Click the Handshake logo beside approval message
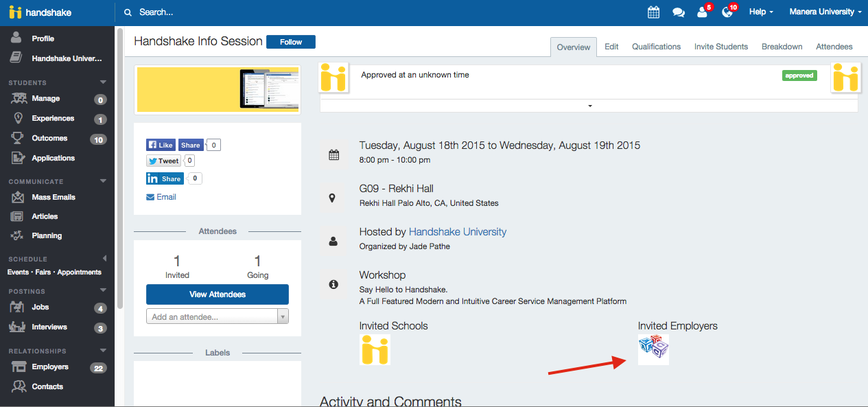 point(335,77)
